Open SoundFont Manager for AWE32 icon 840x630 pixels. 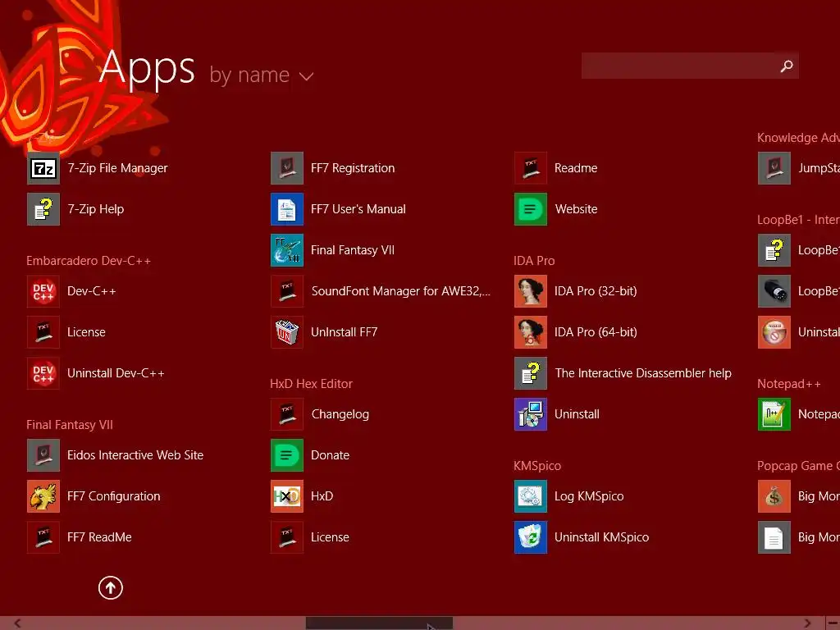click(x=287, y=291)
